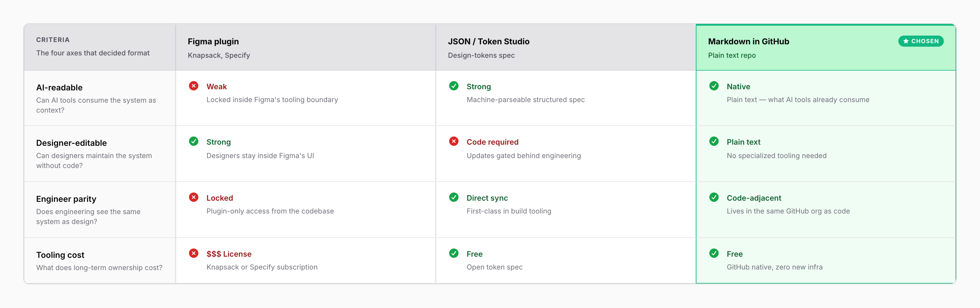Click the green check beside Figma plugin's Strong
This screenshot has height=308, width=980.
tap(194, 141)
